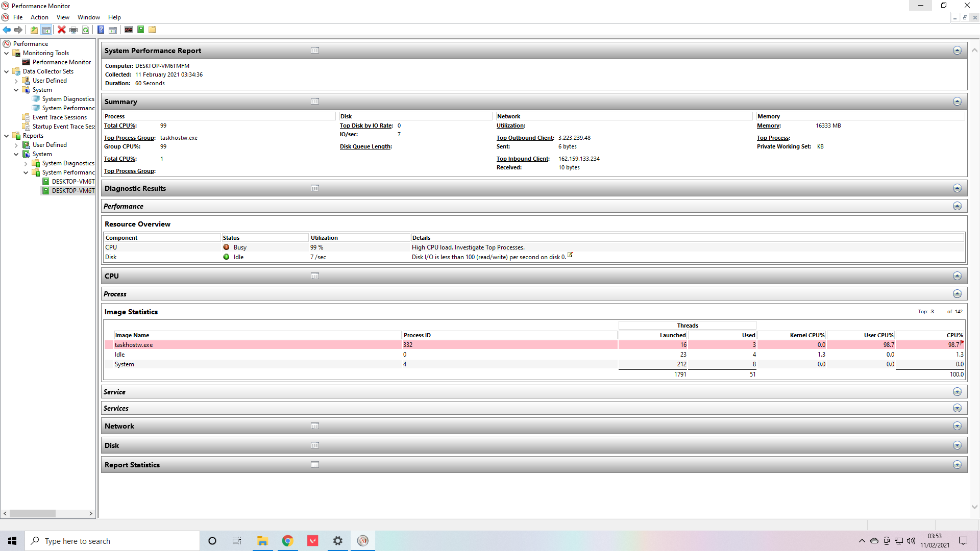Click the Refresh page toolbar icon
Image resolution: width=980 pixels, height=551 pixels.
pos(86,30)
